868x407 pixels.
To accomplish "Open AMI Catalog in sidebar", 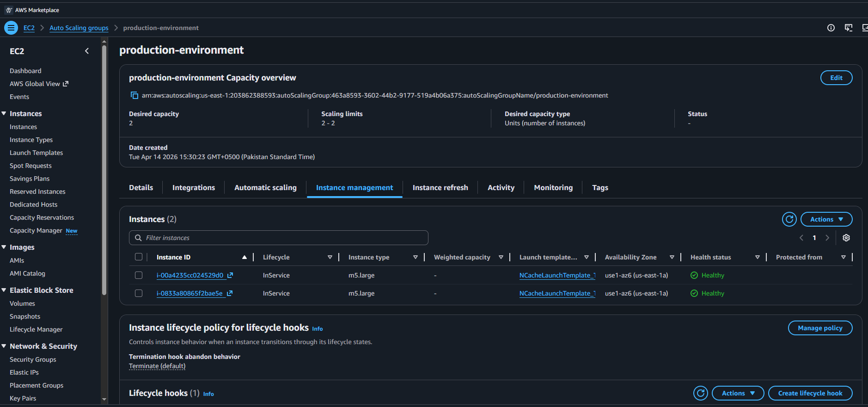I will [27, 273].
